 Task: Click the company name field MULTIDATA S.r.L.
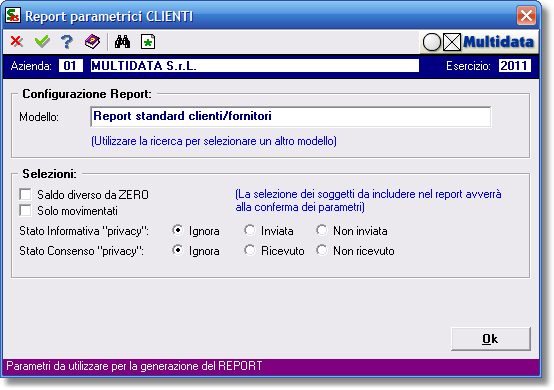255,66
